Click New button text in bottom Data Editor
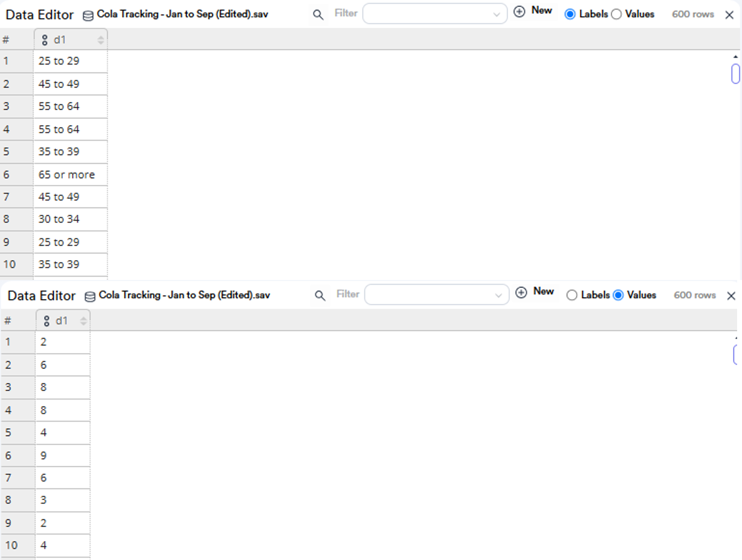This screenshot has height=560, width=742. pyautogui.click(x=544, y=292)
